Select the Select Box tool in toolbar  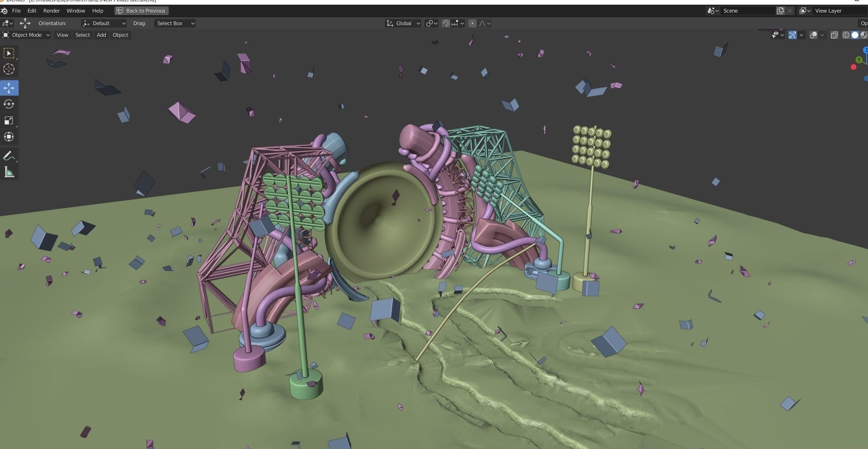(9, 53)
